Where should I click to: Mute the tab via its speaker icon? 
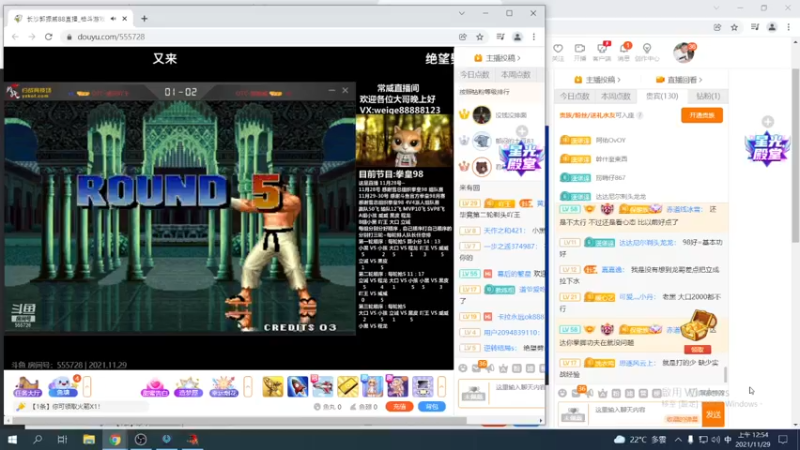click(113, 18)
